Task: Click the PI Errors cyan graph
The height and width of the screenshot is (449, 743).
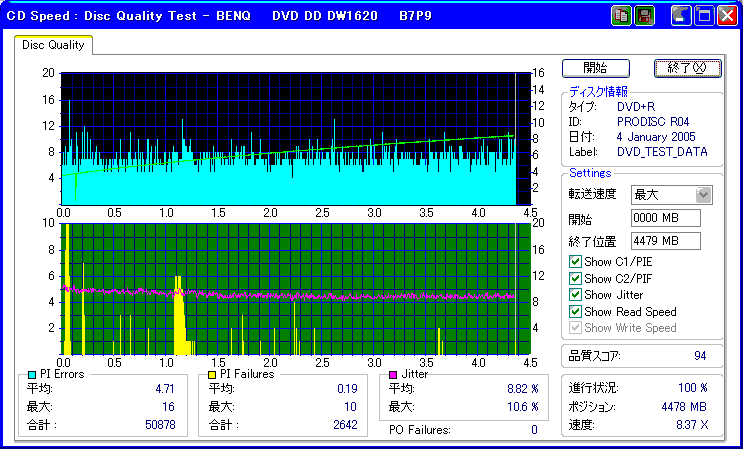Action: click(296, 139)
